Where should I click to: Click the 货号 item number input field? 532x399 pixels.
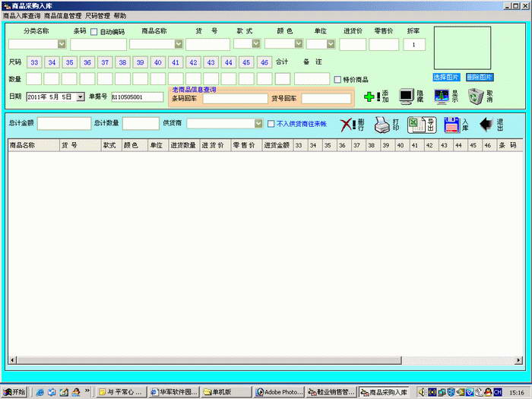[x=207, y=44]
